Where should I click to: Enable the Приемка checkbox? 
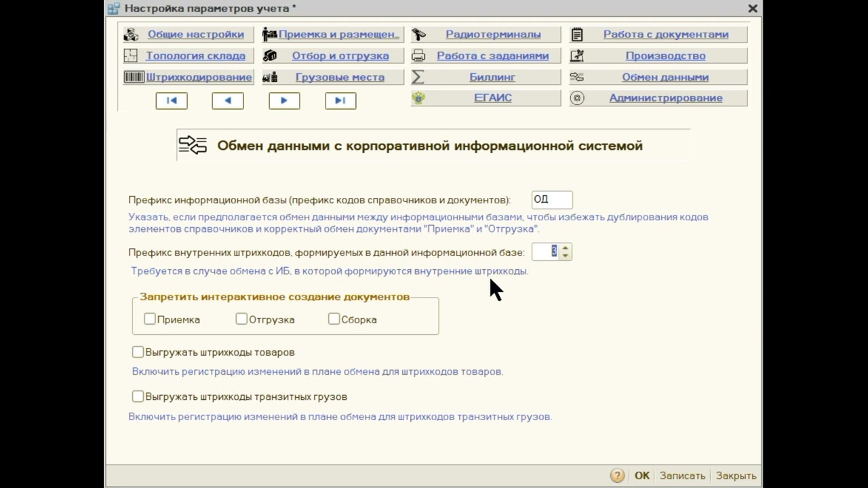[x=150, y=319]
